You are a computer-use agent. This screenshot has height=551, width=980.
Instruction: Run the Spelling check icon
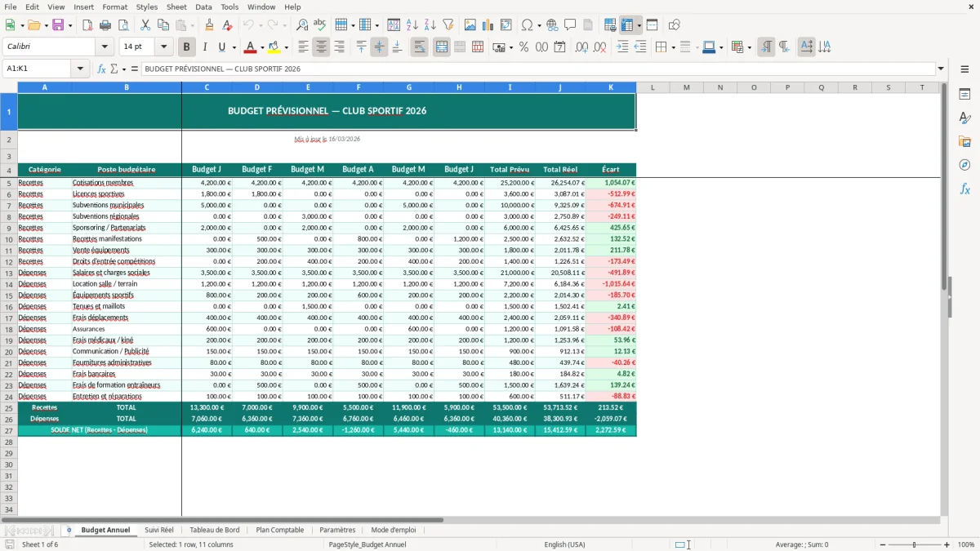(320, 25)
